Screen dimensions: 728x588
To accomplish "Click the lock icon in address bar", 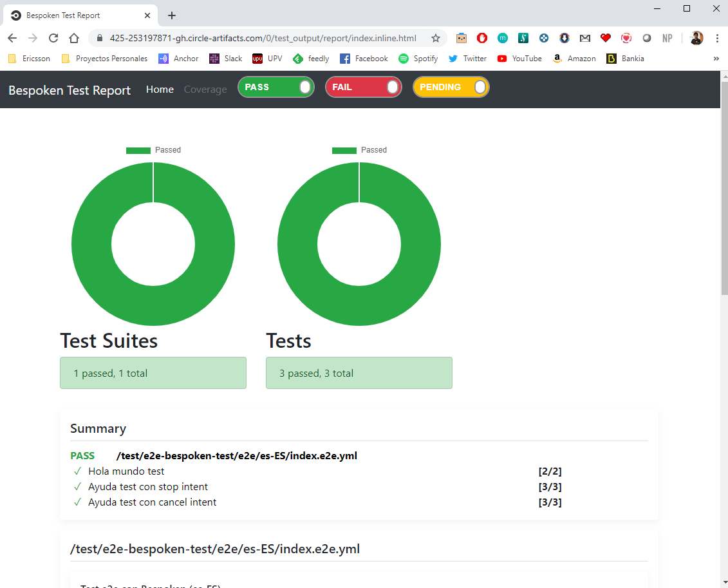I will tap(99, 38).
